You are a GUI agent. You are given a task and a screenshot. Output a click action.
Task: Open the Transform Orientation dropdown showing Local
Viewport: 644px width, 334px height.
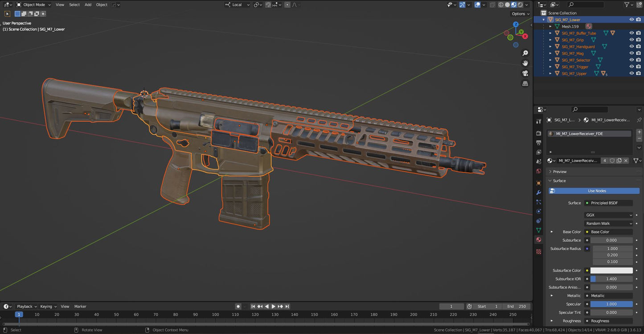click(x=238, y=5)
